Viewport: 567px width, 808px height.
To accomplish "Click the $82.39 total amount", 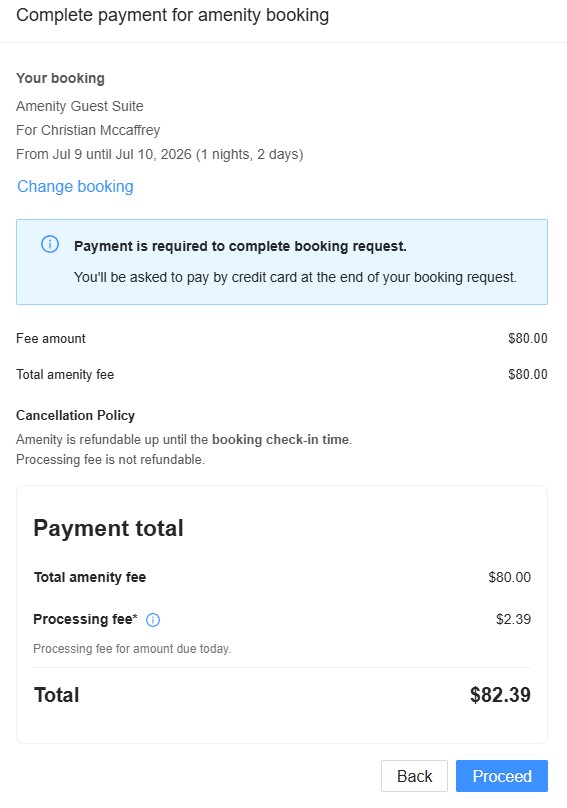I will (x=500, y=695).
